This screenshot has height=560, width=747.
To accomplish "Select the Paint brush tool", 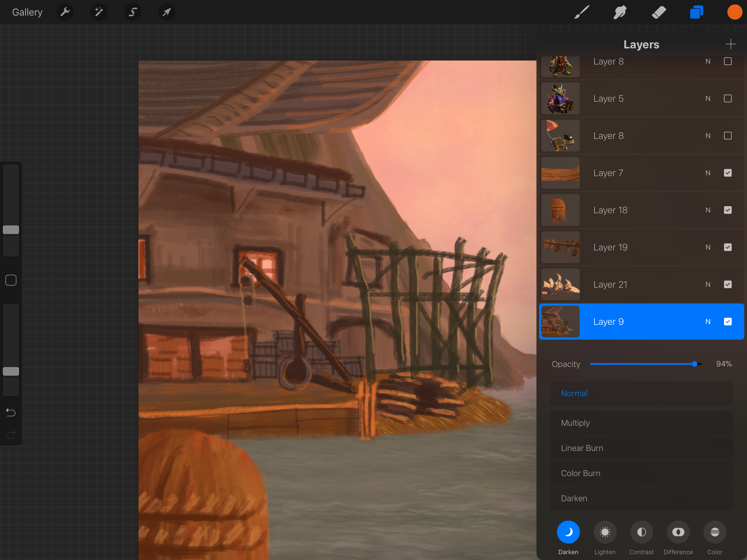I will (x=582, y=12).
